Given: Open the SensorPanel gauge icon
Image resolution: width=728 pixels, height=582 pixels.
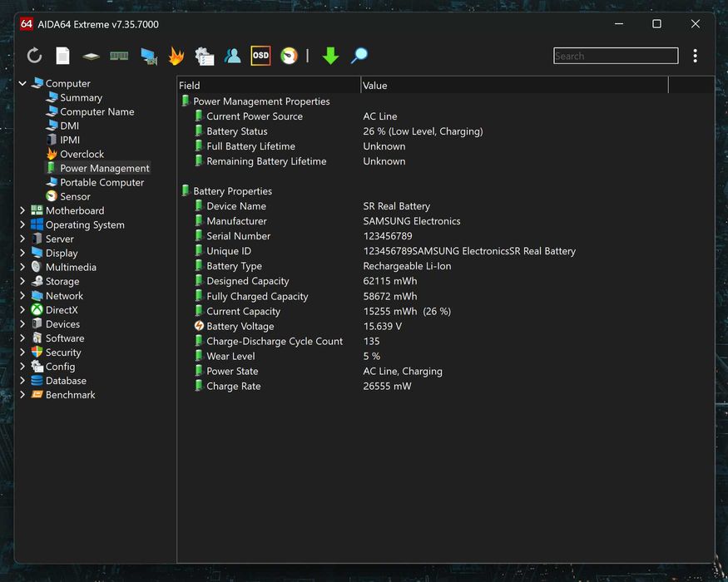Looking at the screenshot, I should tap(289, 56).
